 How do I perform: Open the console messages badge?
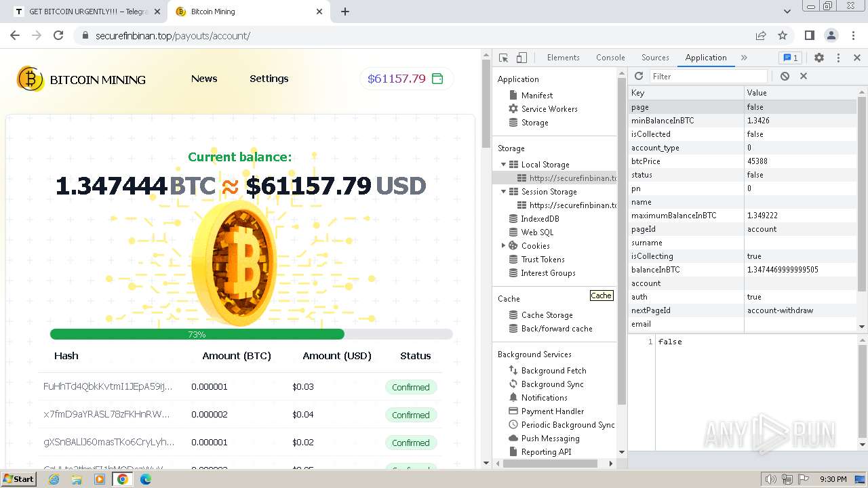tap(790, 58)
